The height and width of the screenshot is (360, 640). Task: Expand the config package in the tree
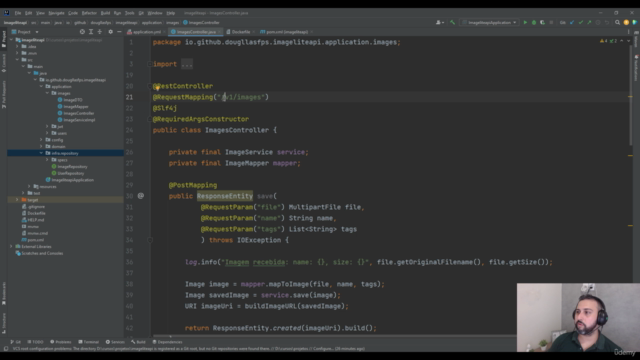pos(41,140)
